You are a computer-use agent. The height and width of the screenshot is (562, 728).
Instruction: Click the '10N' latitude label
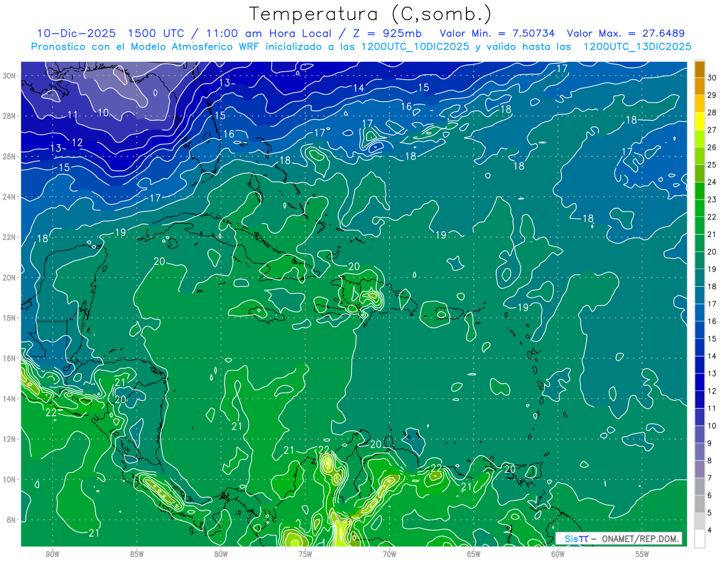pos(10,480)
